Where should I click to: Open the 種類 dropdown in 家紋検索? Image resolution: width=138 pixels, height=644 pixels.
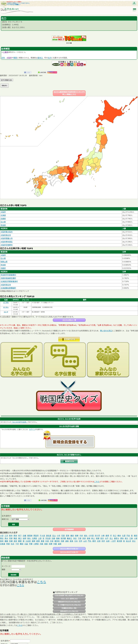16,570
